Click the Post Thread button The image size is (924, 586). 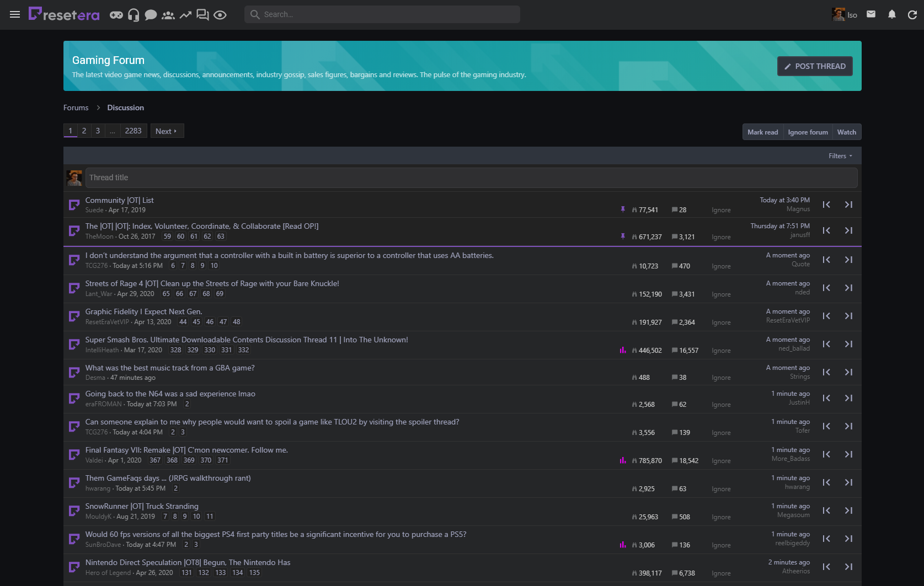coord(815,66)
